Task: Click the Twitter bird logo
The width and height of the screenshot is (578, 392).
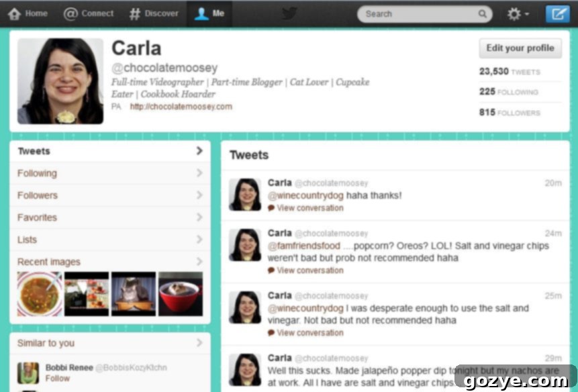Action: (x=289, y=13)
